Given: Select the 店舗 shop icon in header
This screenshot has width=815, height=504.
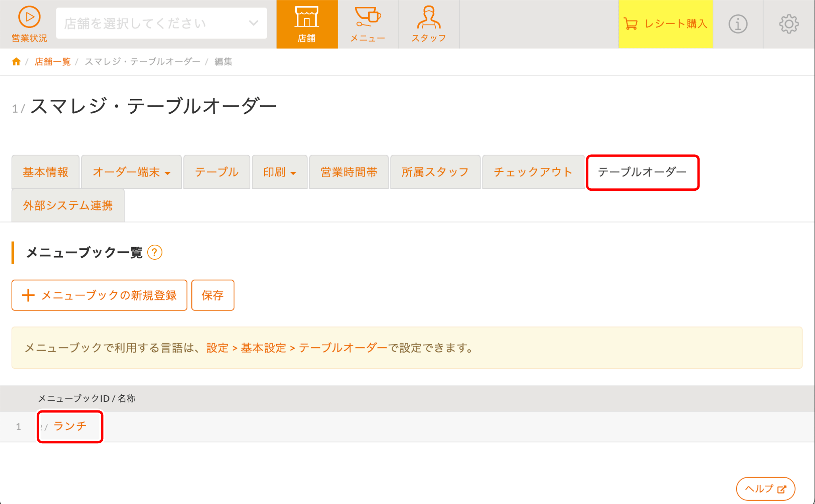Looking at the screenshot, I should point(307,24).
